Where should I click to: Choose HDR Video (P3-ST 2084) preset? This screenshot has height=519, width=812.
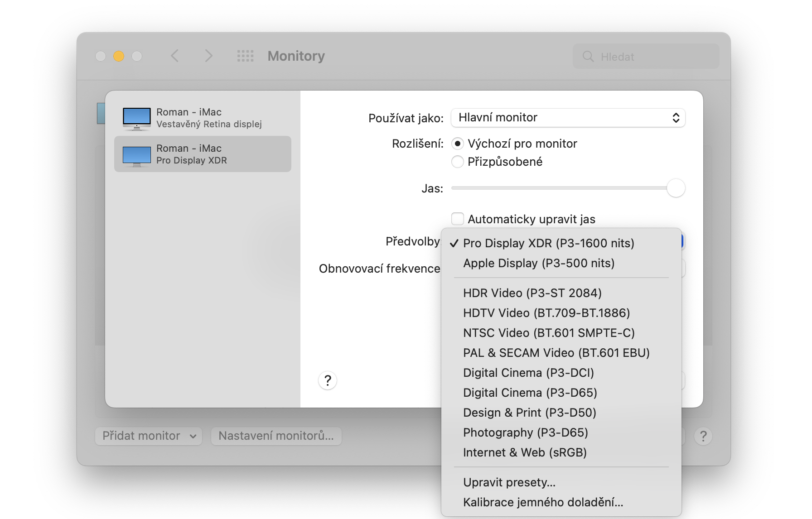click(x=532, y=293)
